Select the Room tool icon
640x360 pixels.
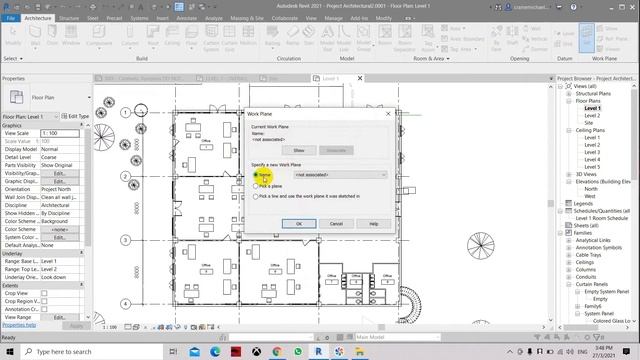pyautogui.click(x=384, y=35)
